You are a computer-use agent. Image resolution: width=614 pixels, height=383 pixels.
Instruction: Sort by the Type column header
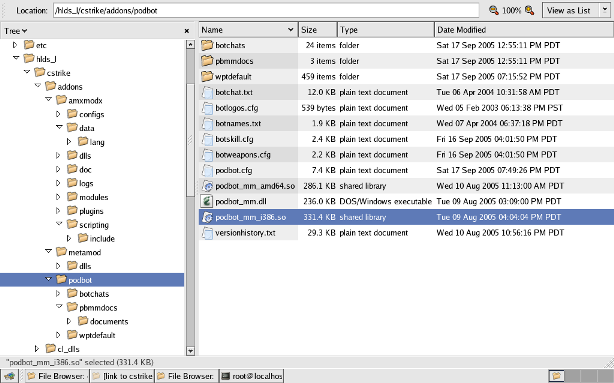(x=386, y=30)
